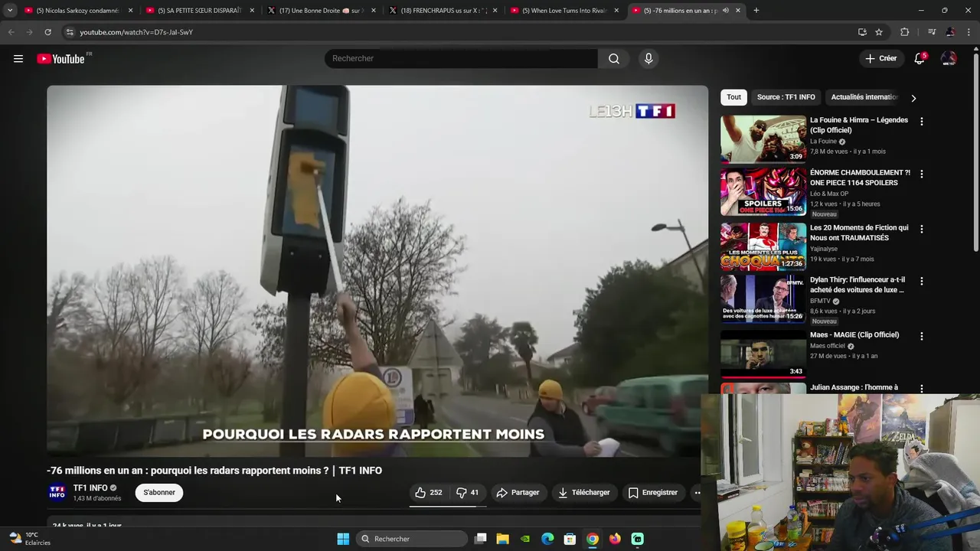Viewport: 980px width, 551px height.
Task: Open the TF1 INFO channel name link
Action: pyautogui.click(x=90, y=488)
